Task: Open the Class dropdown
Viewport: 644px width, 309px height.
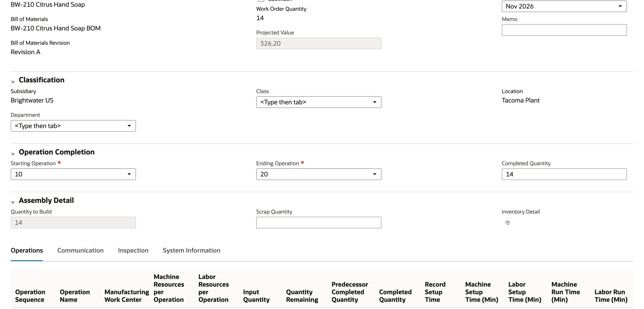Action: point(318,102)
